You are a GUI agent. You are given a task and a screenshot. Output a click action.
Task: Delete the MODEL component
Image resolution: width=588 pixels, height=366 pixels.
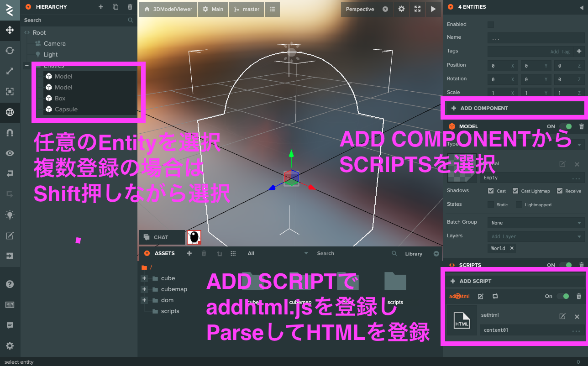click(x=581, y=126)
